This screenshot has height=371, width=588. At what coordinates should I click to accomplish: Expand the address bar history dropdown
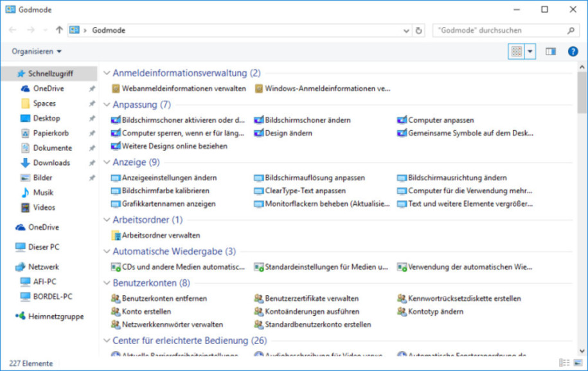(x=406, y=31)
